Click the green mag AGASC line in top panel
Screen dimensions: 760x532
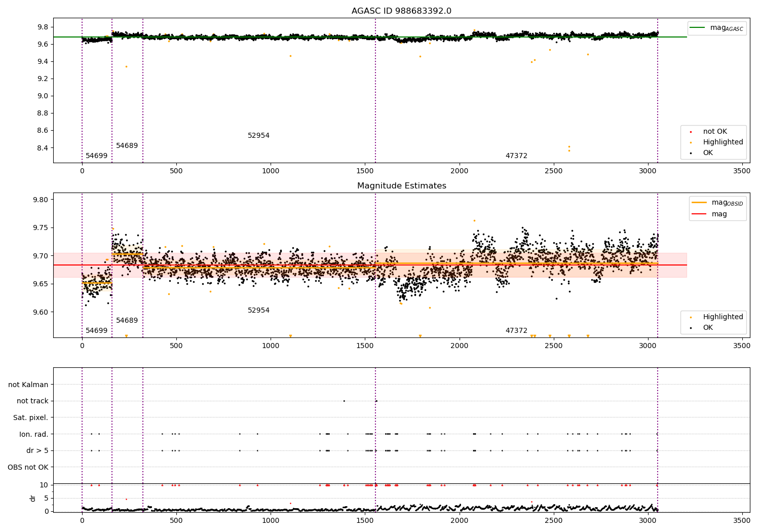coord(370,37)
